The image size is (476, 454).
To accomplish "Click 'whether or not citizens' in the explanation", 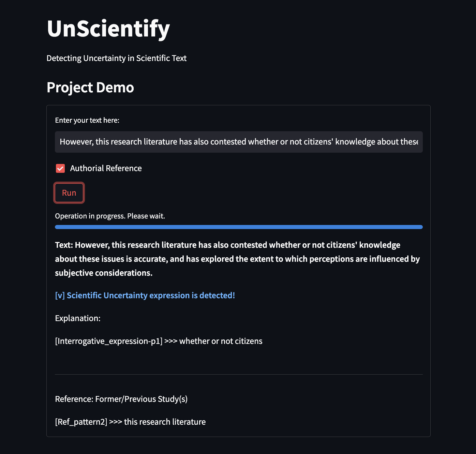I will coord(221,341).
